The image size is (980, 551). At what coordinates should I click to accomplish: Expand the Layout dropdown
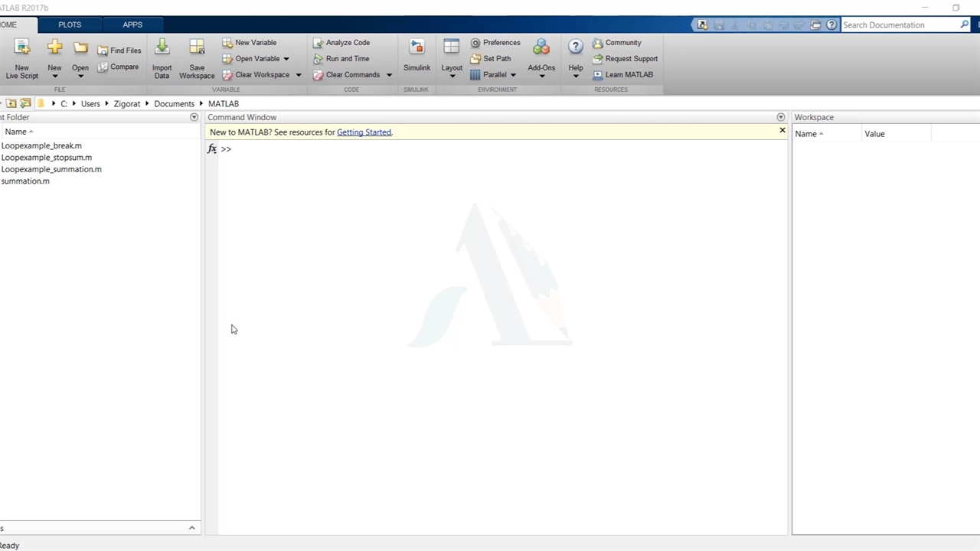(x=452, y=76)
